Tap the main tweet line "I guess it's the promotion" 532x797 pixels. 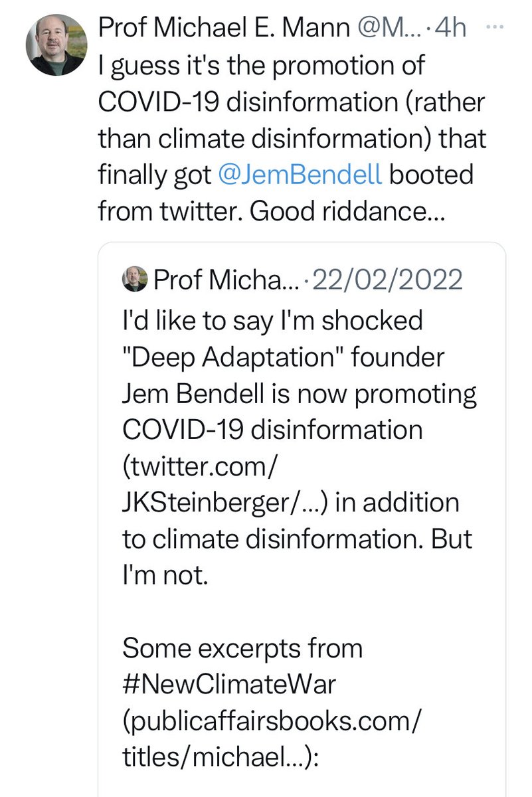261,66
